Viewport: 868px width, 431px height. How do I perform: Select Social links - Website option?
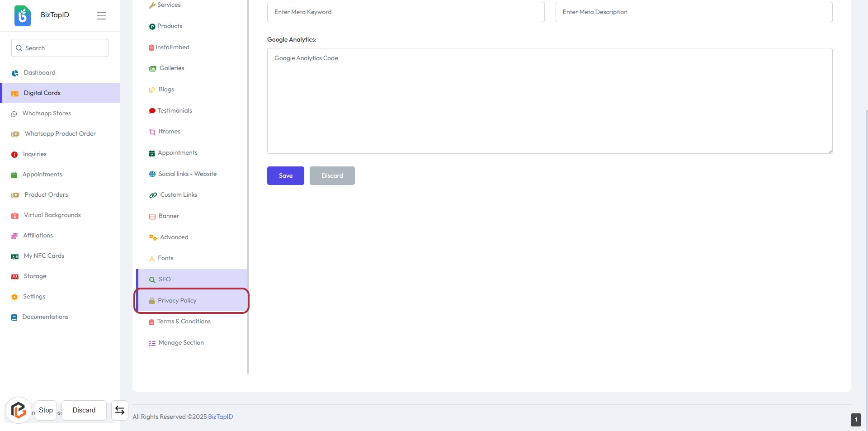tap(187, 174)
